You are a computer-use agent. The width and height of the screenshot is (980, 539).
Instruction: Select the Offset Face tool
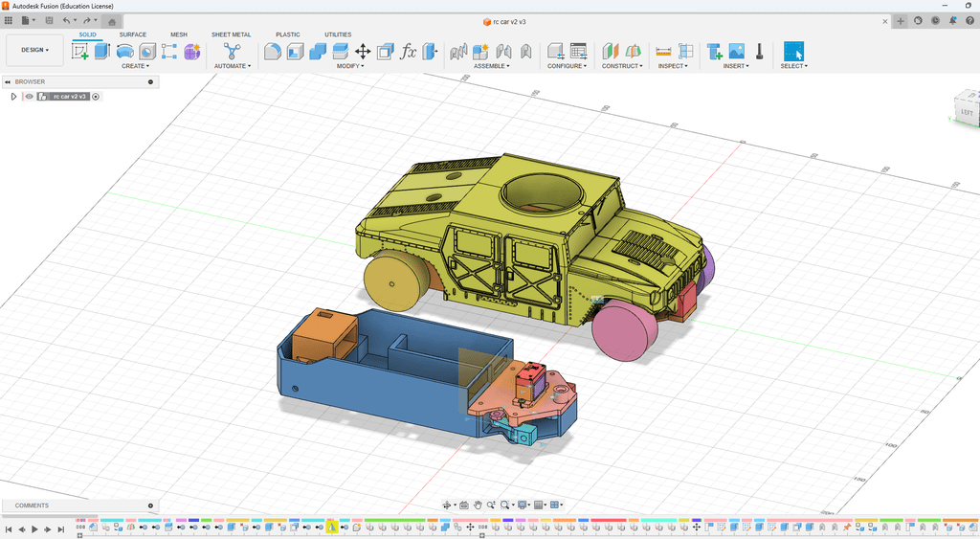[340, 52]
